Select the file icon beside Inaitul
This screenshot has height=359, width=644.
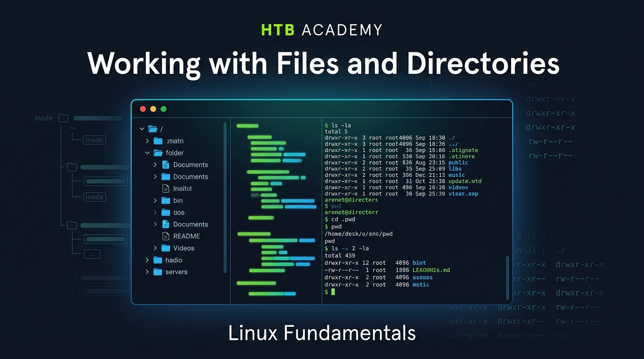click(166, 188)
